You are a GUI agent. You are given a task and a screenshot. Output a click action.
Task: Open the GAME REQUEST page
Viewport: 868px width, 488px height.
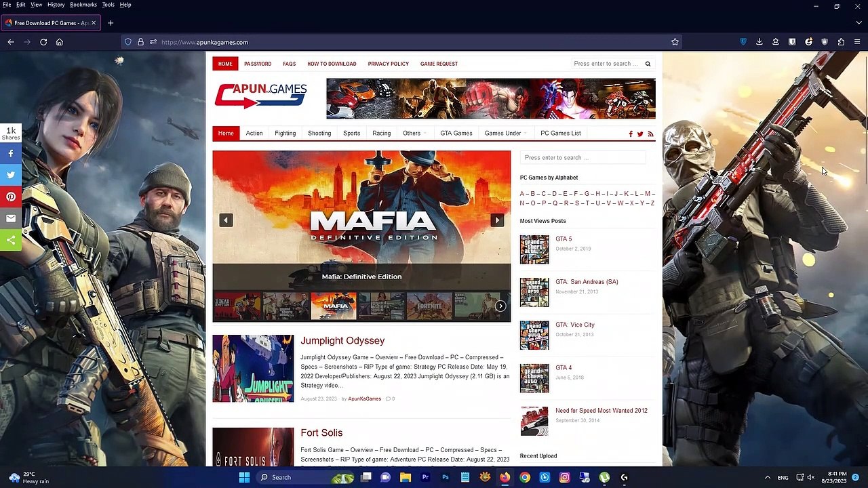pyautogui.click(x=439, y=64)
